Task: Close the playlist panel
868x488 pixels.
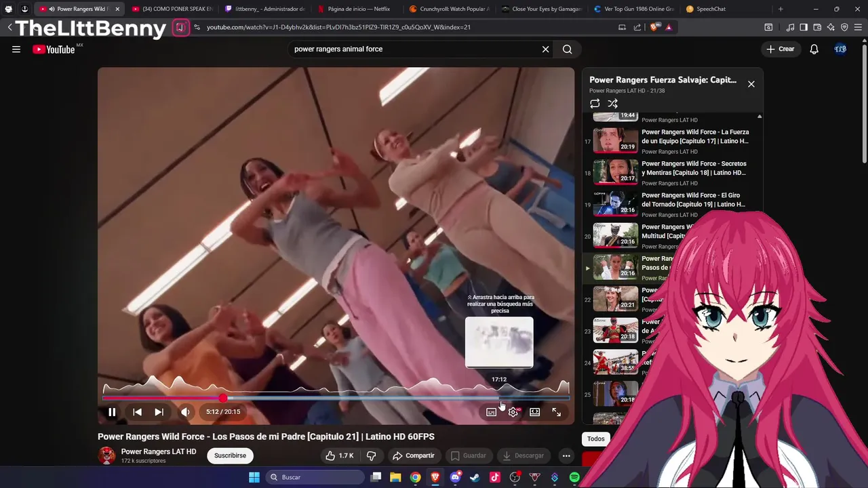Action: click(751, 84)
